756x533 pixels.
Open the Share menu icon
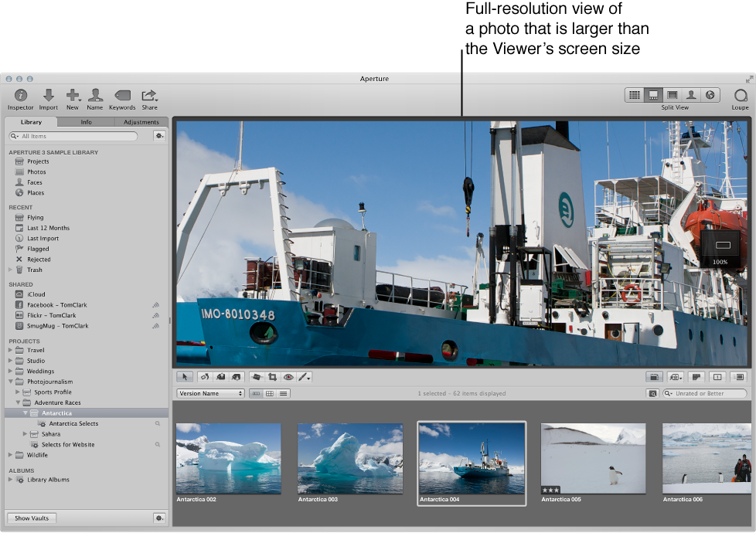(x=149, y=97)
